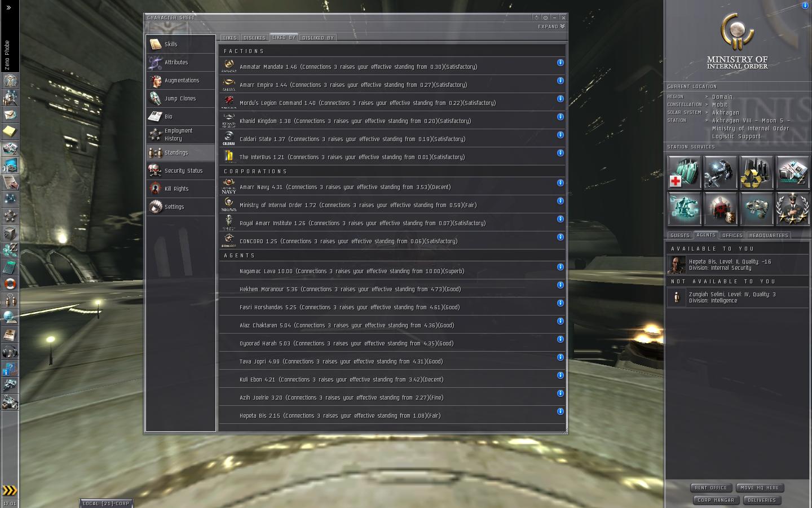This screenshot has width=812, height=508.
Task: Open the star map icon in sidebar
Action: pos(10,199)
